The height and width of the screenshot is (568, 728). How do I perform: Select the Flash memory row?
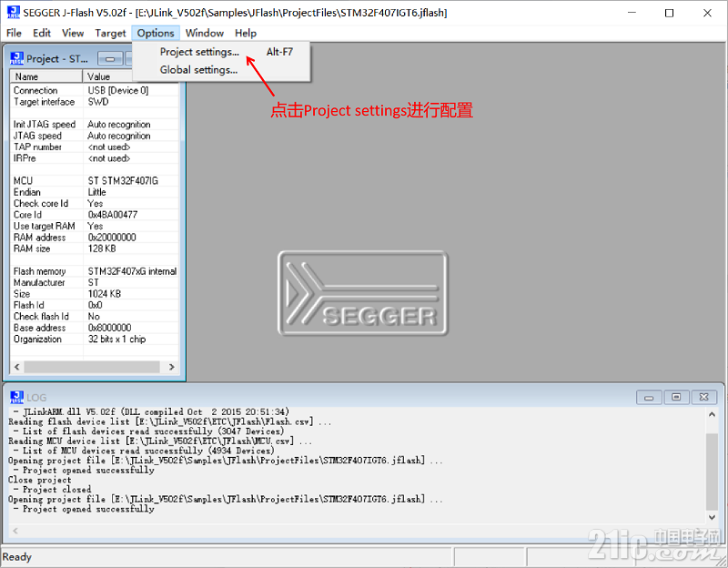[x=95, y=271]
